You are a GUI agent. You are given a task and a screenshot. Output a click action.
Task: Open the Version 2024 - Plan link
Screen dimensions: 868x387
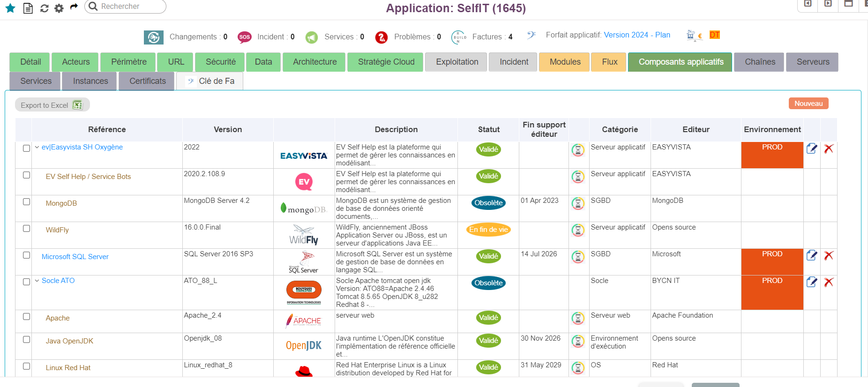click(636, 35)
